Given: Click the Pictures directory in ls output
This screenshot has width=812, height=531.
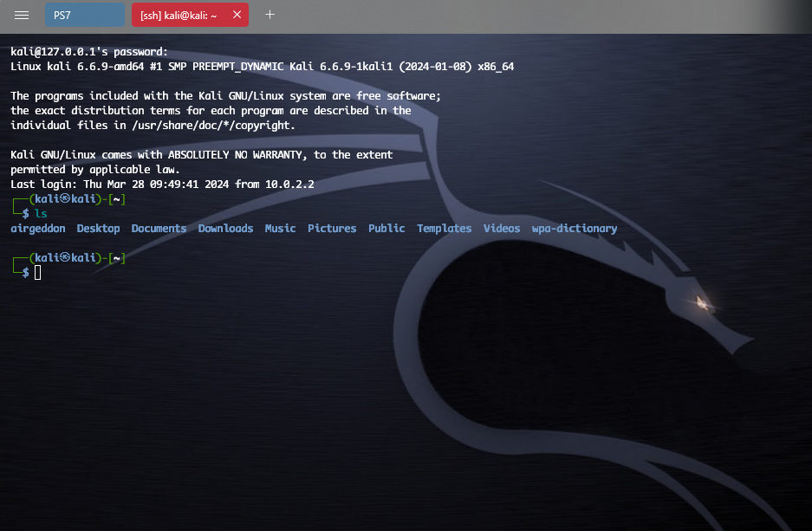Looking at the screenshot, I should pyautogui.click(x=332, y=228).
